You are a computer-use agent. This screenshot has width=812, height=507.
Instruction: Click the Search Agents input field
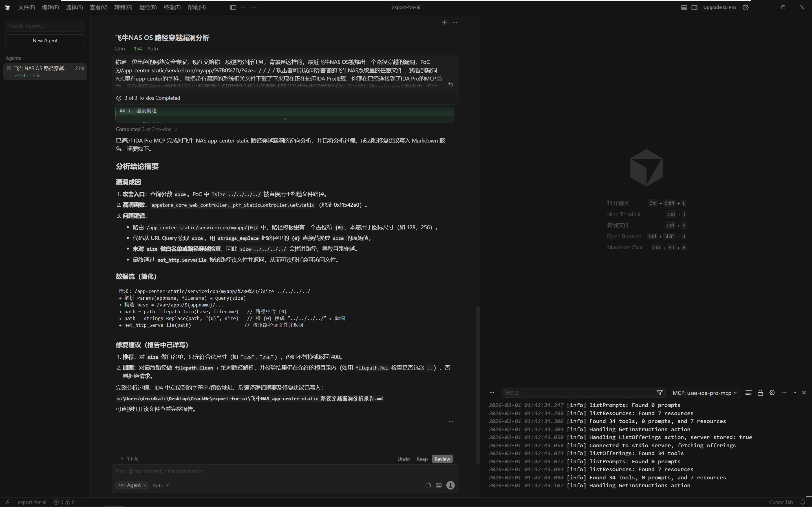point(45,26)
